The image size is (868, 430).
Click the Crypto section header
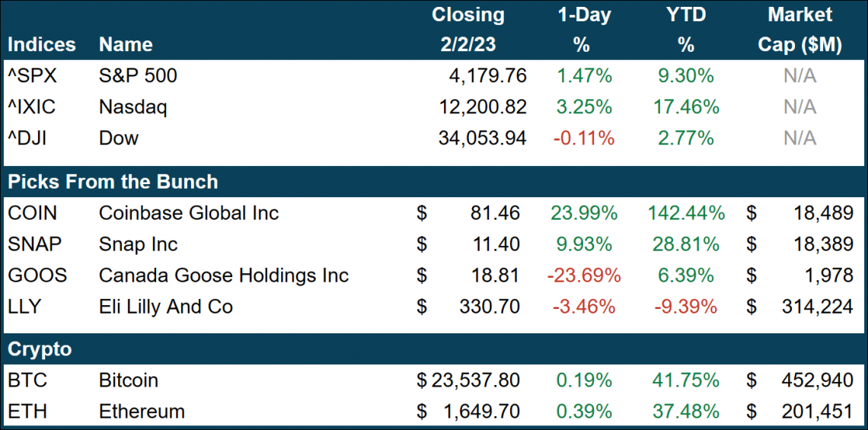click(40, 349)
